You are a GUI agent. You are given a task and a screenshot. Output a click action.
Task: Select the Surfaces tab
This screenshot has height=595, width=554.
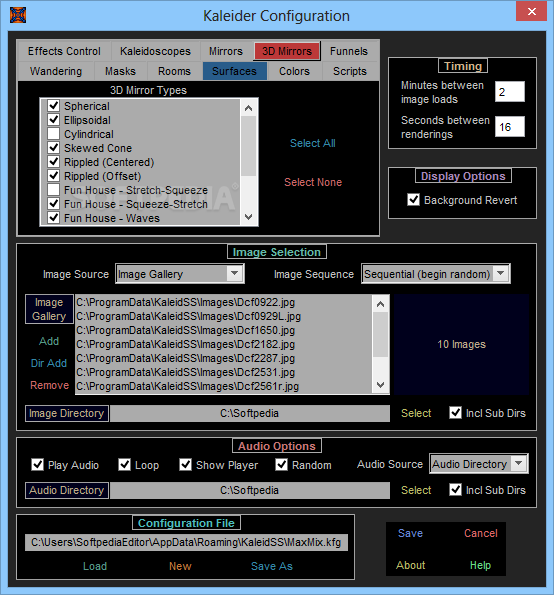point(235,71)
